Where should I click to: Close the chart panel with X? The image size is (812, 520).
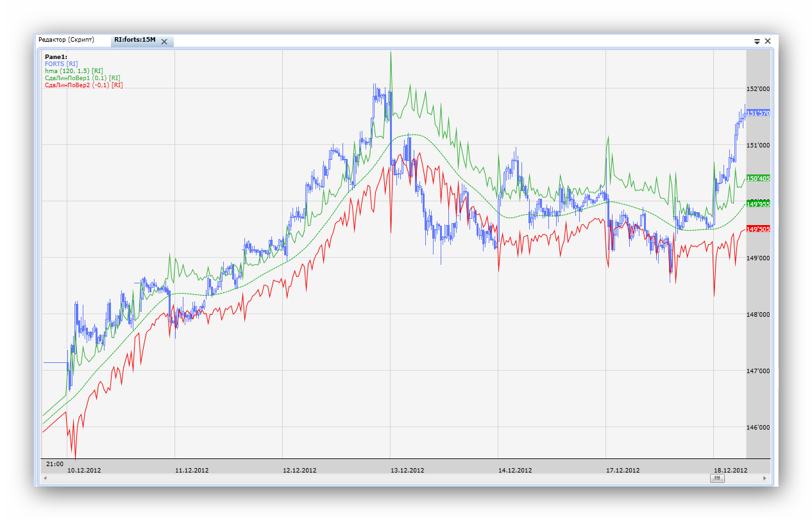768,41
